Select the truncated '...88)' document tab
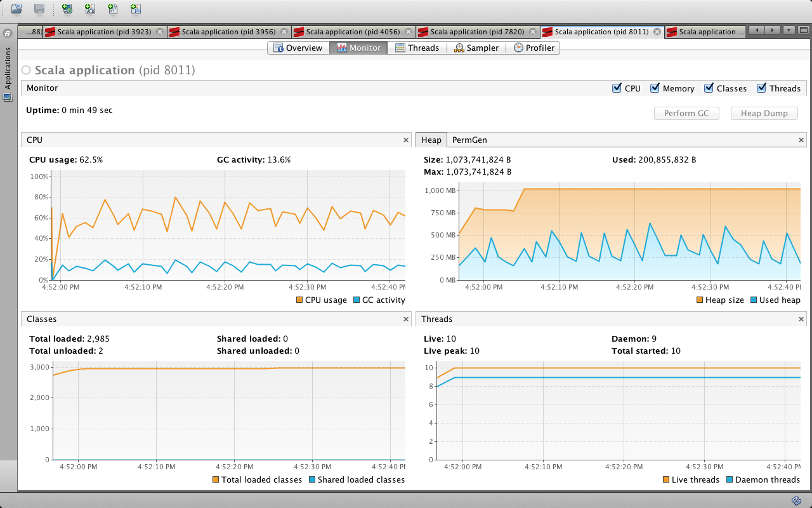 [x=30, y=32]
